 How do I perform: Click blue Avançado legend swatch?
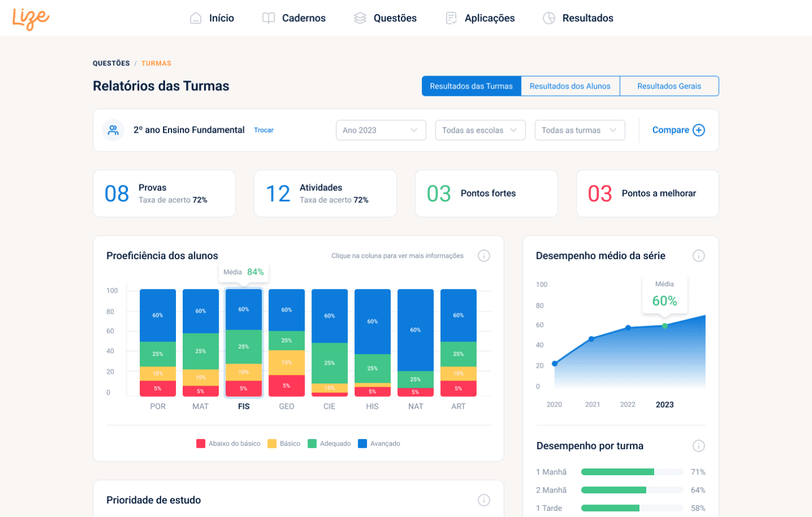click(x=363, y=444)
